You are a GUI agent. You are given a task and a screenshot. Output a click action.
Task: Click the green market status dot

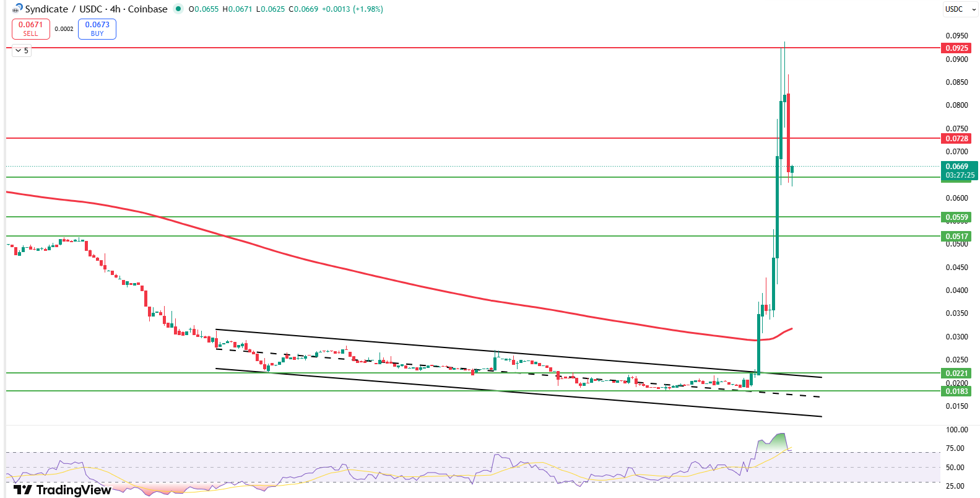178,9
